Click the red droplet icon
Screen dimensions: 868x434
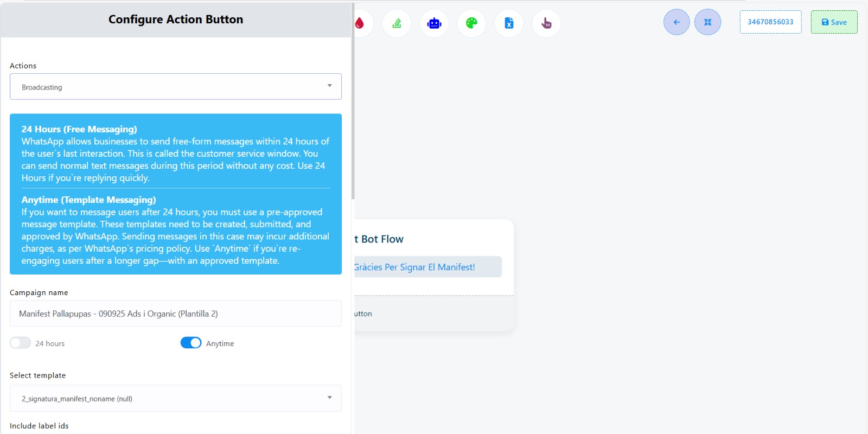pyautogui.click(x=360, y=23)
